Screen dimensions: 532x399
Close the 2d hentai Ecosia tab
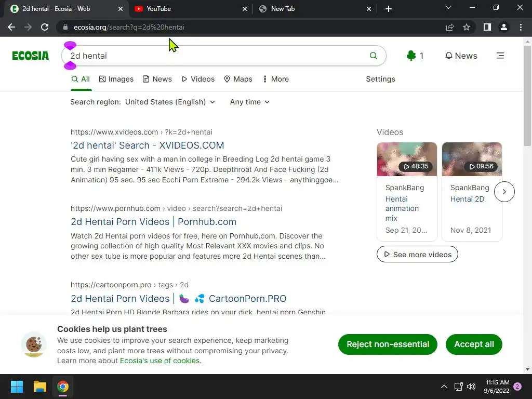[120, 9]
